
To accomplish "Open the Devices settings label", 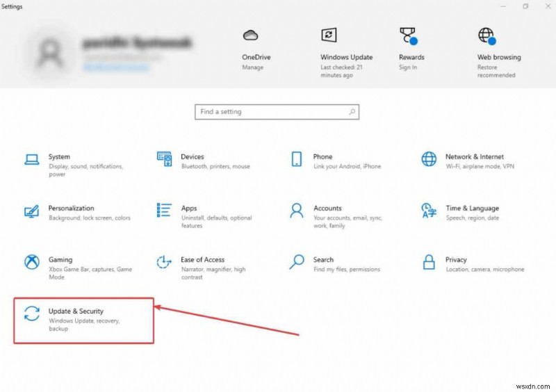I will 193,156.
